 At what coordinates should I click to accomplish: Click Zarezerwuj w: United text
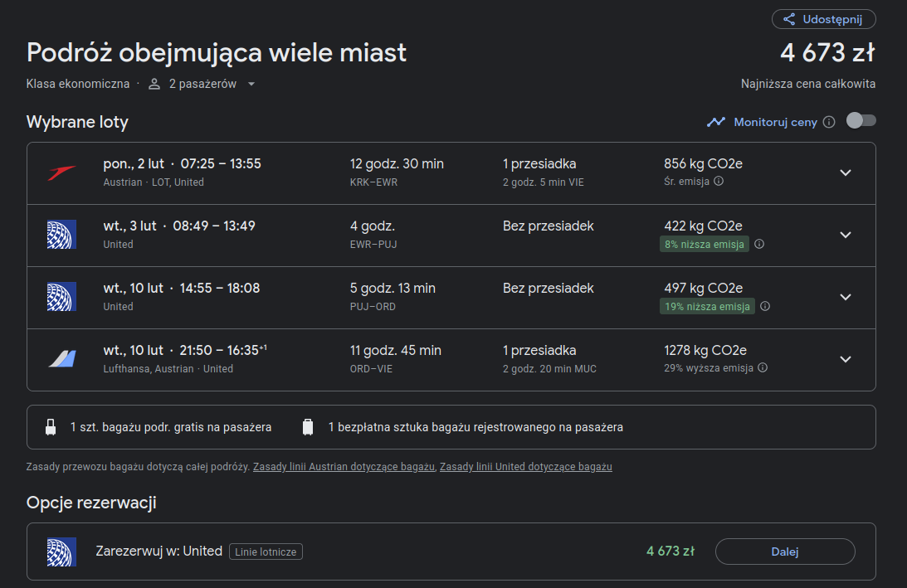click(x=159, y=551)
